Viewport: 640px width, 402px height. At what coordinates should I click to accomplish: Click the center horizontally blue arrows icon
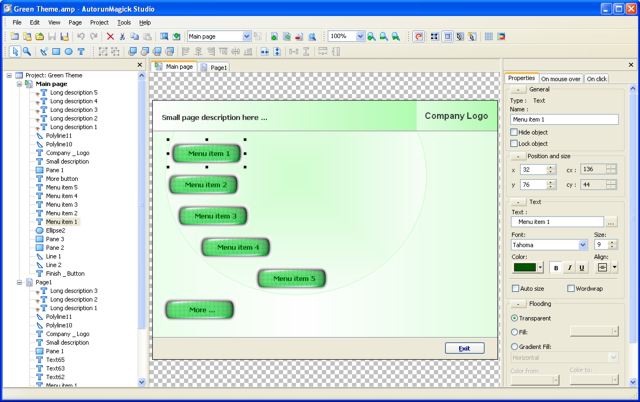tap(264, 51)
